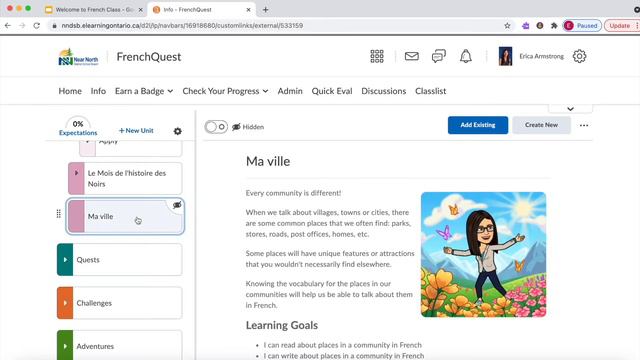Screen dimensions: 640x360
Task: Click the collapse chevron tab above Create New
Action: pyautogui.click(x=570, y=109)
